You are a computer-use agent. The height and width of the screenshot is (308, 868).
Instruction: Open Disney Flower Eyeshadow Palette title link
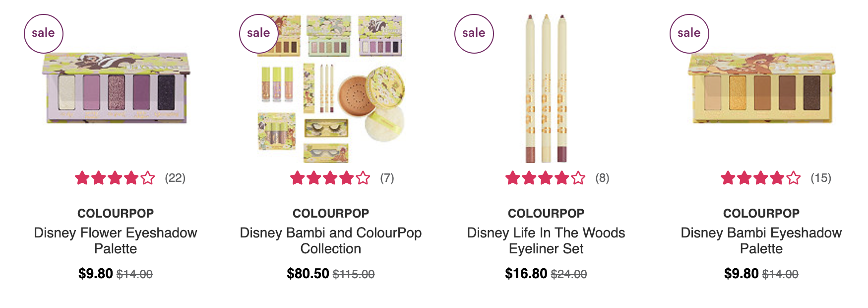click(x=116, y=240)
